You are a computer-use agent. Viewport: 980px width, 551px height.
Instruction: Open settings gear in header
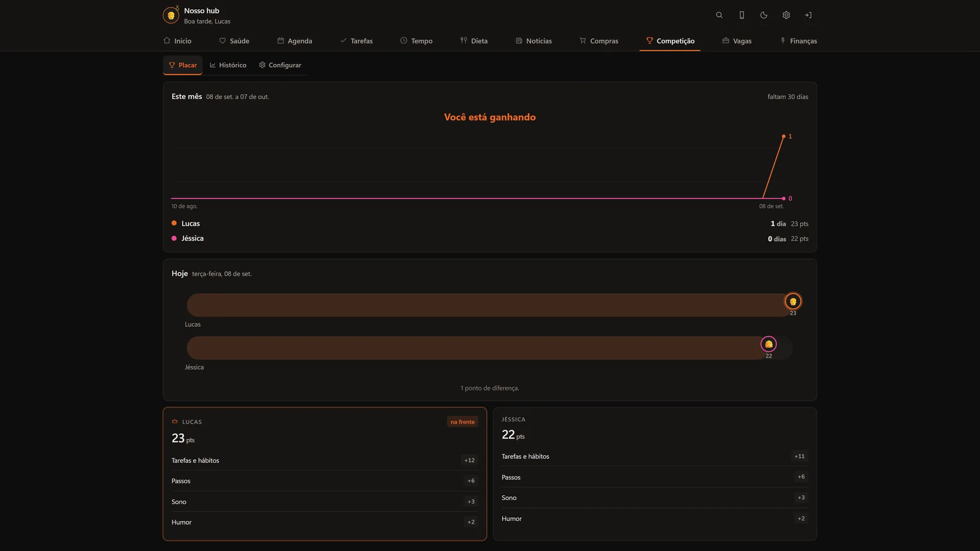click(786, 15)
